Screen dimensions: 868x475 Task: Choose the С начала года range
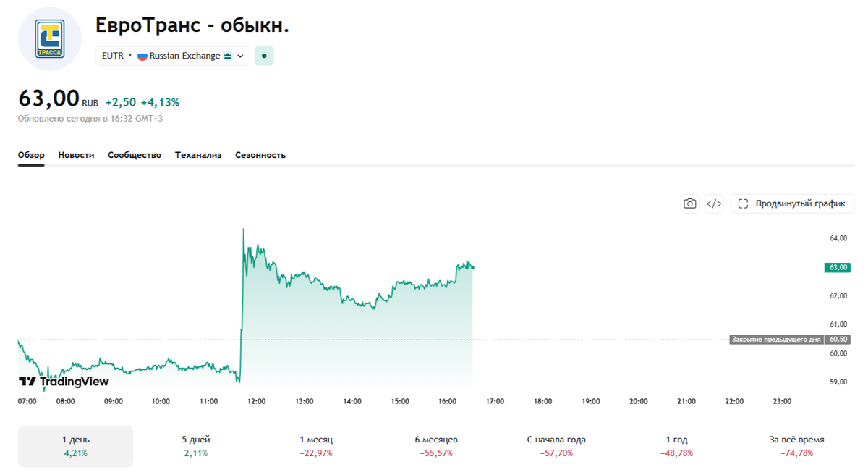pos(556,446)
